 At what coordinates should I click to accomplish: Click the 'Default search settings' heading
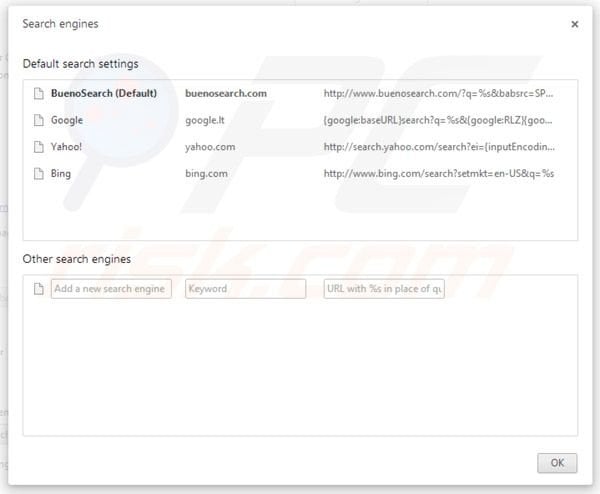[80, 64]
